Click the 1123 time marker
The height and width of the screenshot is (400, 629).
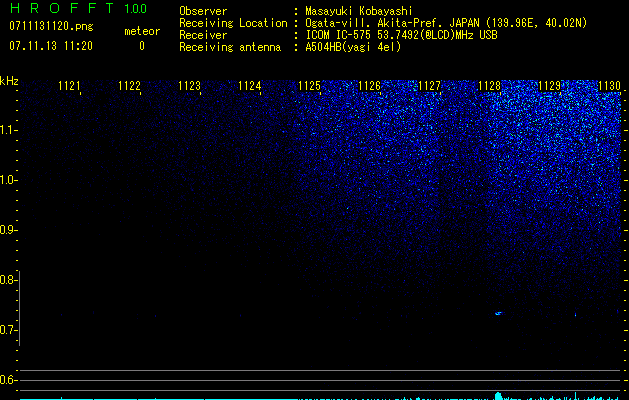point(189,86)
